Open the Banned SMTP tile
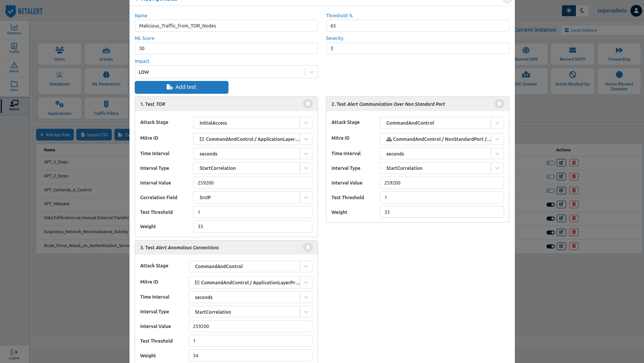The height and width of the screenshot is (363, 644). click(x=572, y=54)
